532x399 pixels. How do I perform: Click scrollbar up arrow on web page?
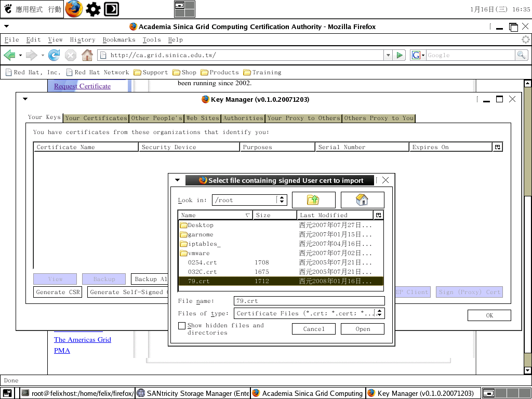point(527,83)
